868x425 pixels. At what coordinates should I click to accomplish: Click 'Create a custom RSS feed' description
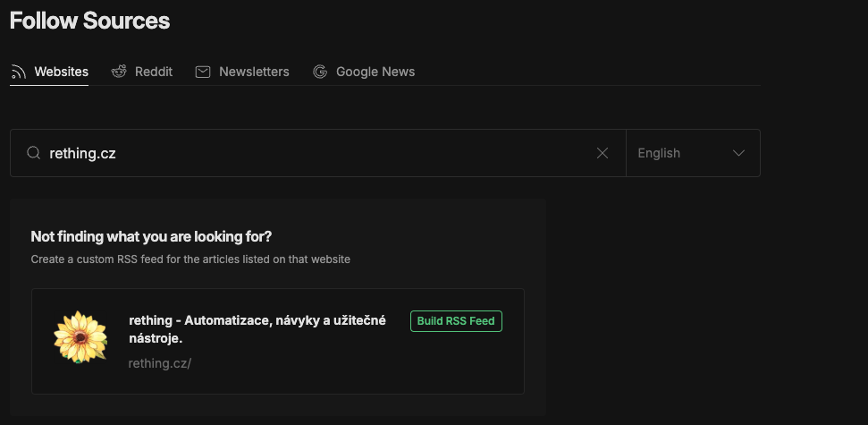tap(190, 259)
